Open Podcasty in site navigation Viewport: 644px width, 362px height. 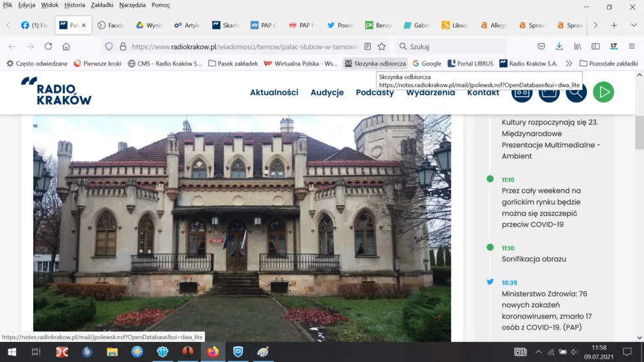point(375,92)
